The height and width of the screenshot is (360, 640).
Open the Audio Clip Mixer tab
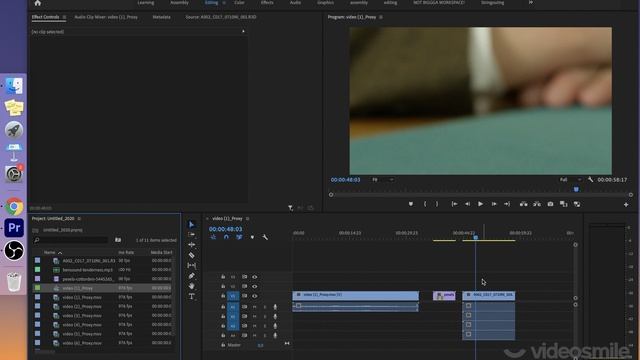pos(106,17)
